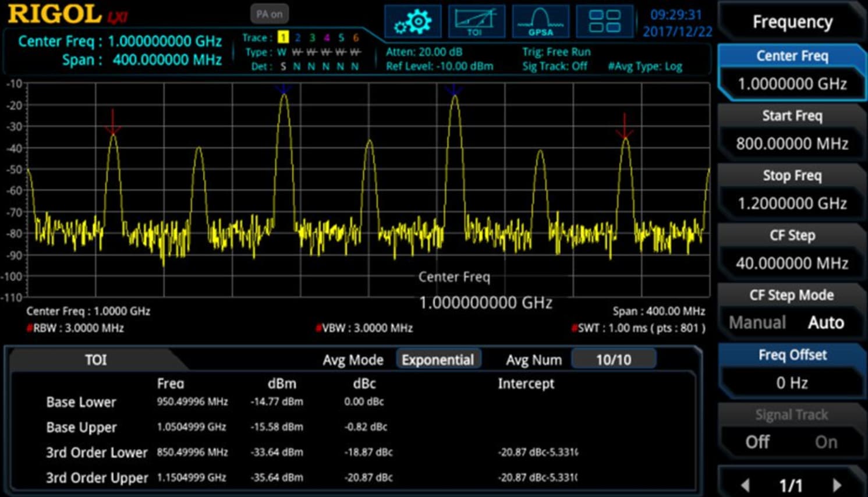The height and width of the screenshot is (497, 868).
Task: Click the left page arrow near 1/1
Action: pos(747,484)
